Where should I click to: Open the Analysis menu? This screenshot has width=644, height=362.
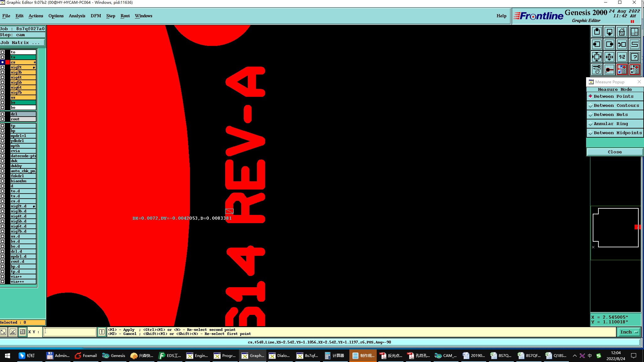pos(77,16)
